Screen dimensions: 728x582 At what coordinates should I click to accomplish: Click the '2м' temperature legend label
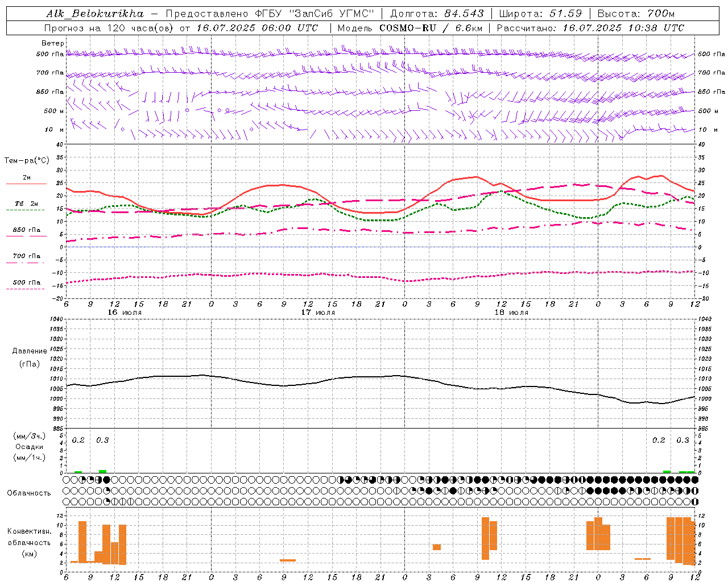[x=27, y=178]
